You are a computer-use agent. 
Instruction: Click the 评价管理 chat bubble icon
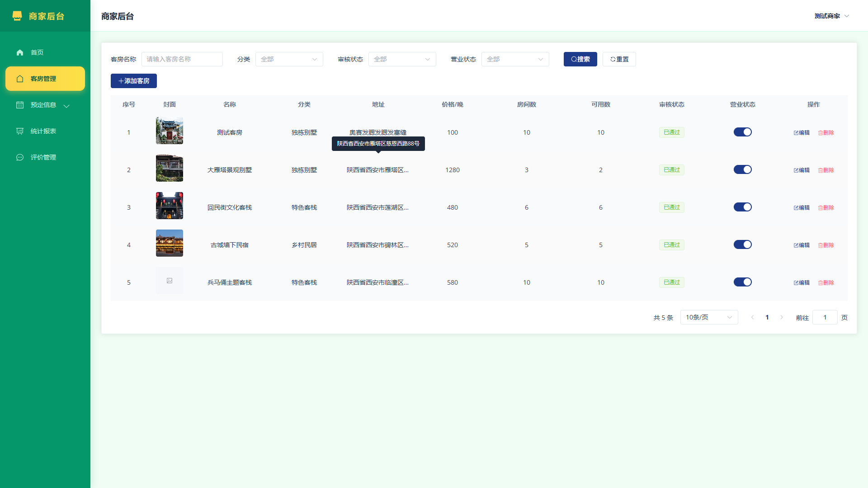pos(20,157)
